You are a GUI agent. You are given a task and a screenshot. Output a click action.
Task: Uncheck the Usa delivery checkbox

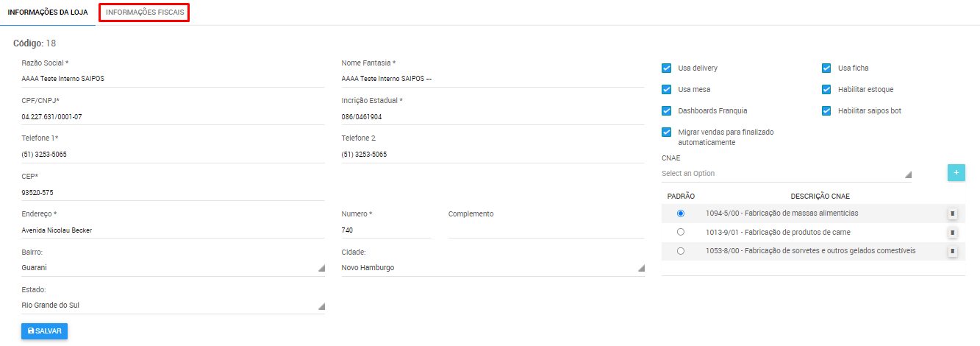coord(667,68)
